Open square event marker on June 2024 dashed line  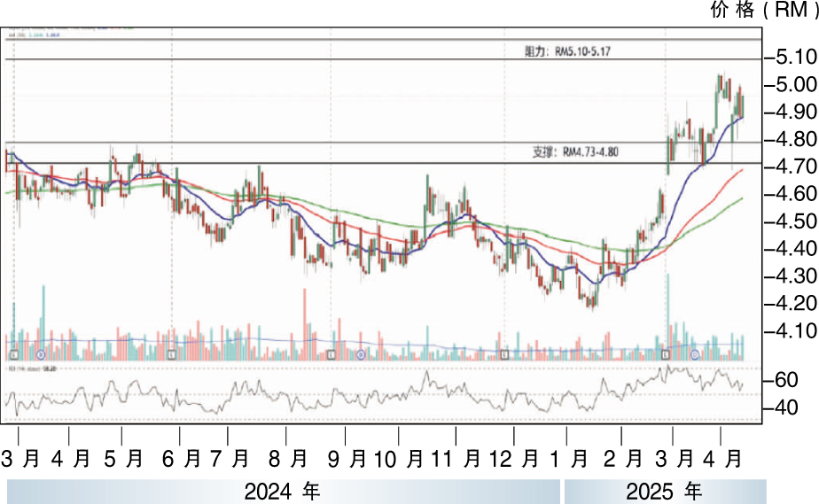pos(172,355)
